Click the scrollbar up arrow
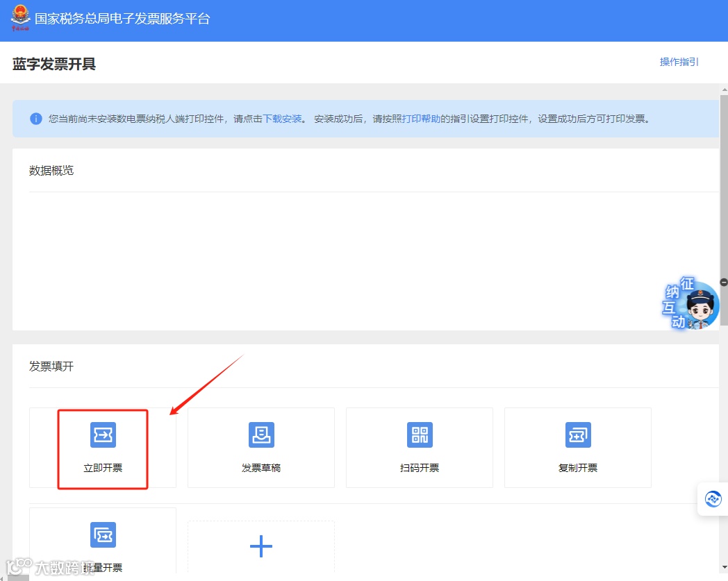This screenshot has height=581, width=728. click(725, 90)
